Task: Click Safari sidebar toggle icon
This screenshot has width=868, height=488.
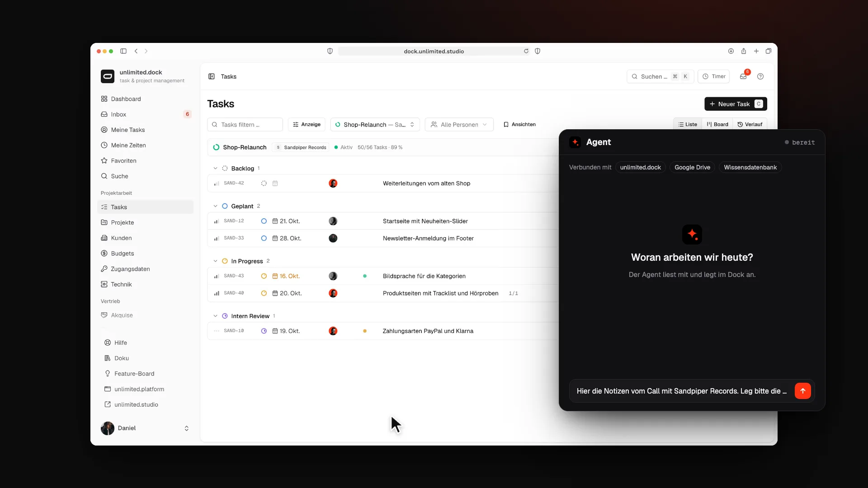Action: [123, 51]
